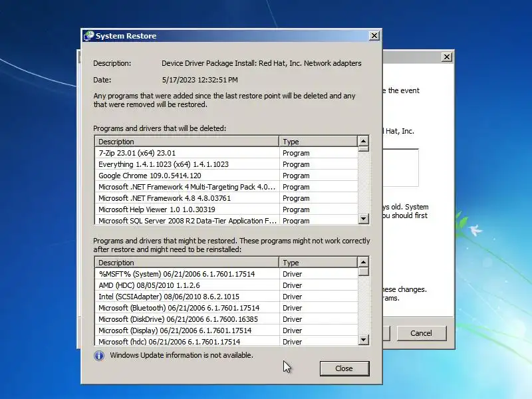Select the Everything 1.4.1.1023 (x64) row

[x=227, y=164]
